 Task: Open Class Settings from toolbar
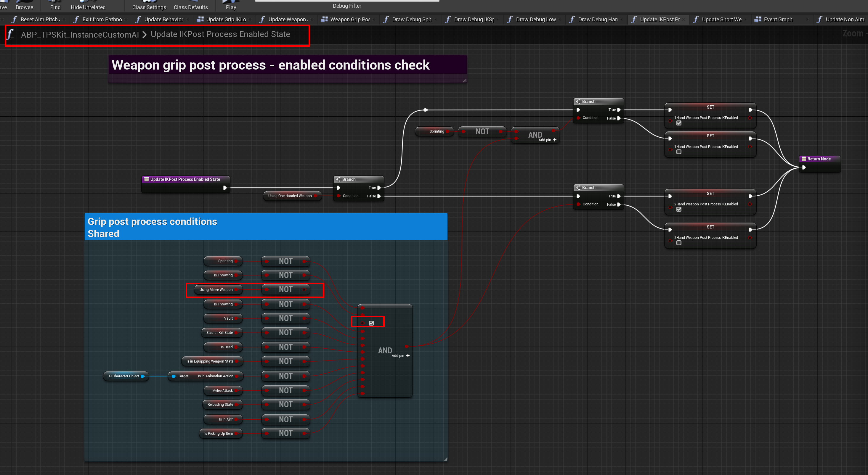[x=149, y=7]
